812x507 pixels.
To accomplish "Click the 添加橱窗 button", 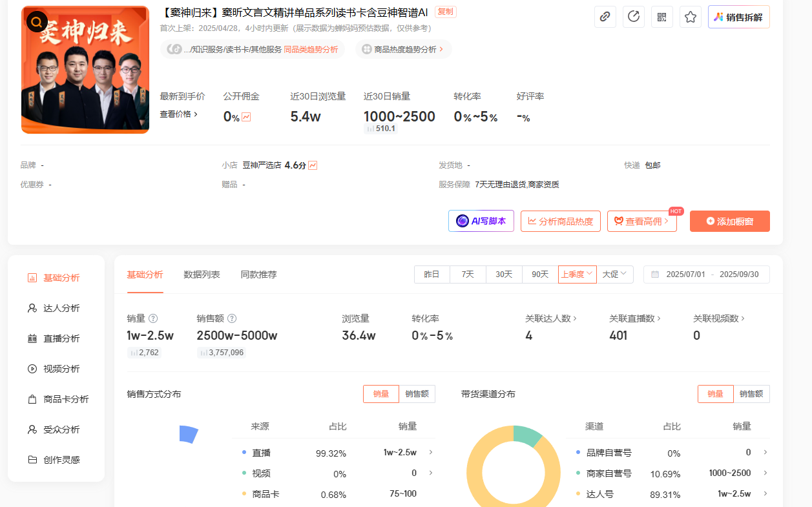I will coord(729,222).
